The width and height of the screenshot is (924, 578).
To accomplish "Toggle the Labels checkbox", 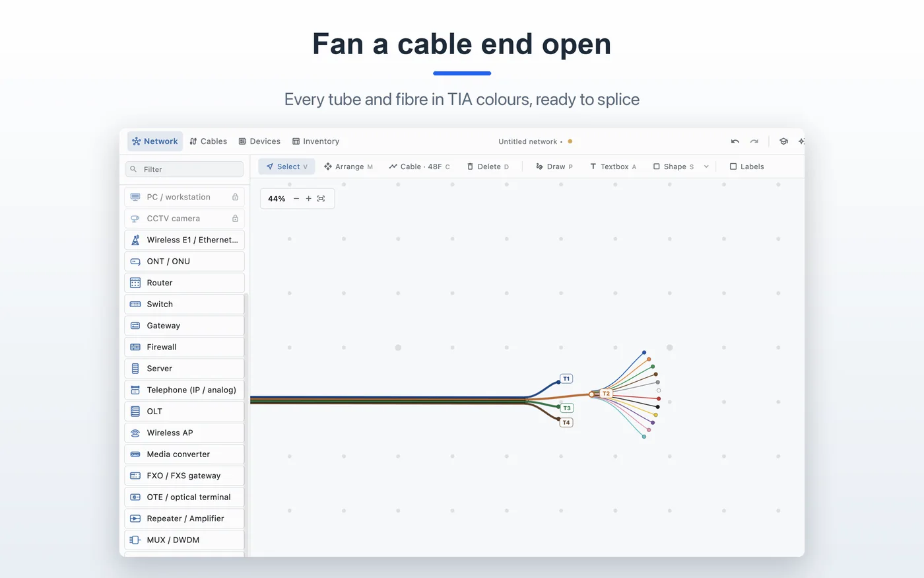I will 733,166.
